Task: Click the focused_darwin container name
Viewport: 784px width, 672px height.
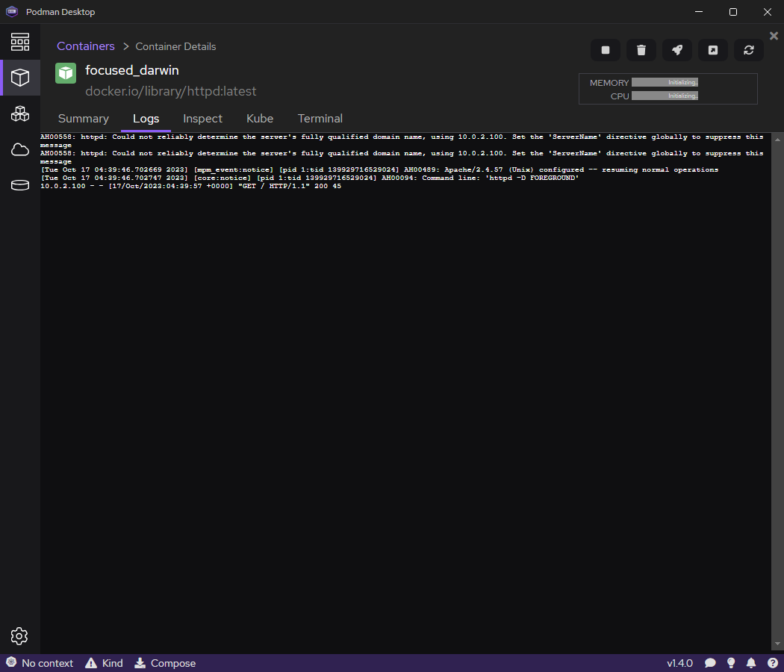Action: [x=132, y=70]
